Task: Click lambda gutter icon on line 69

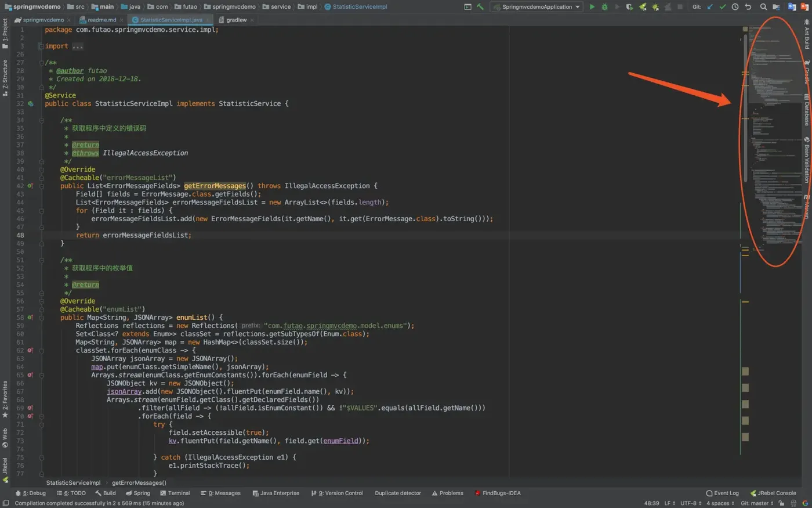Action: click(x=30, y=408)
